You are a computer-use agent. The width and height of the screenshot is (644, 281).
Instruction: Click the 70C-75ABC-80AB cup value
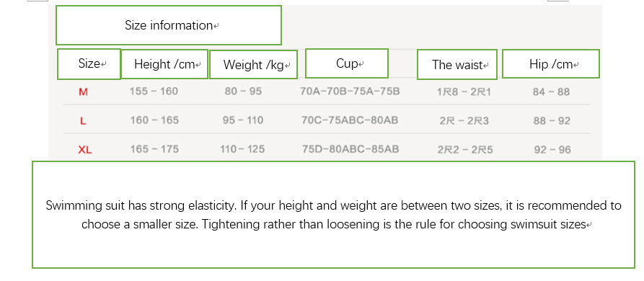pos(350,120)
